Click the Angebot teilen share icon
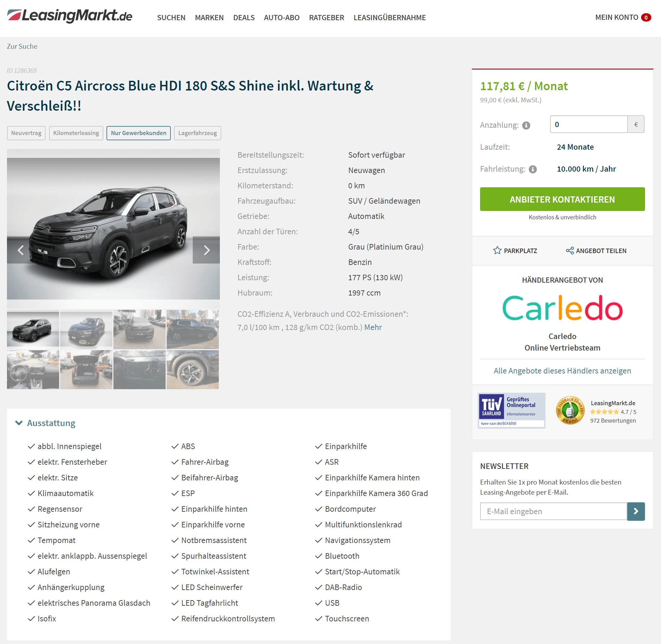 click(x=570, y=251)
